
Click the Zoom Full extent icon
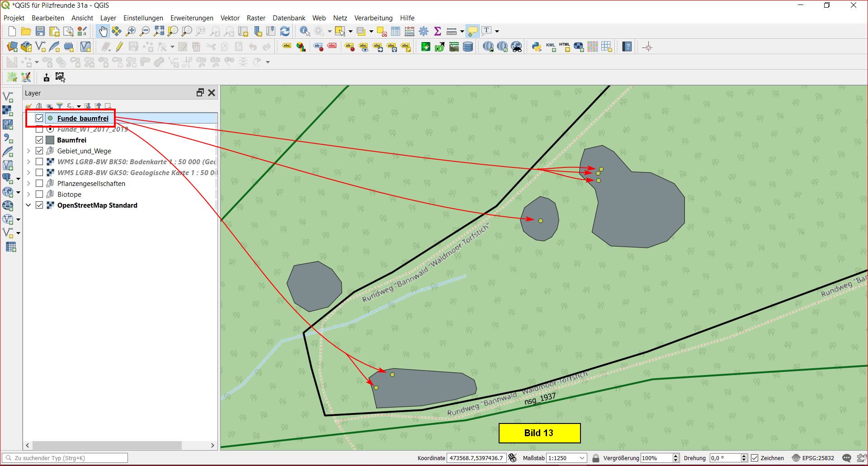159,31
